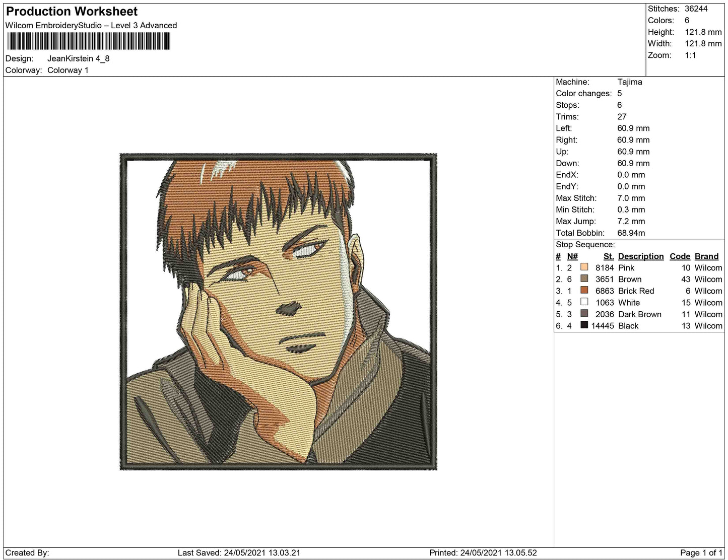Click the Black thread color swatch
Viewport: 728px width, 560px height.
584,325
